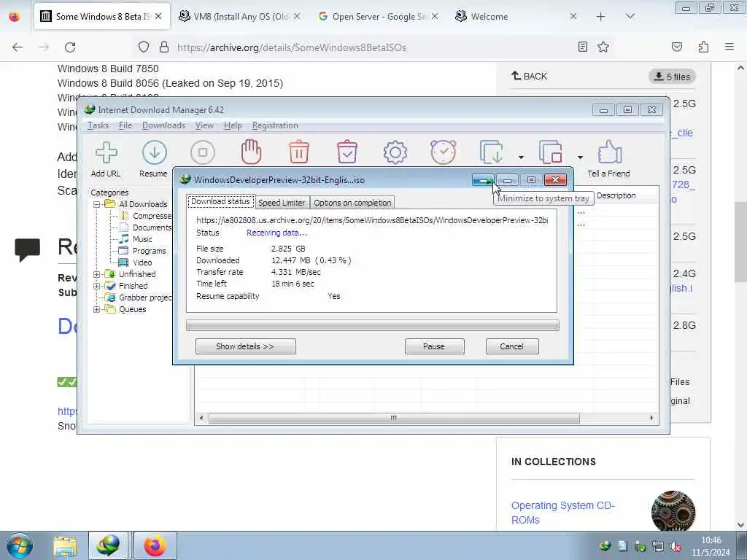Click the BACK link on archive page

click(x=530, y=76)
